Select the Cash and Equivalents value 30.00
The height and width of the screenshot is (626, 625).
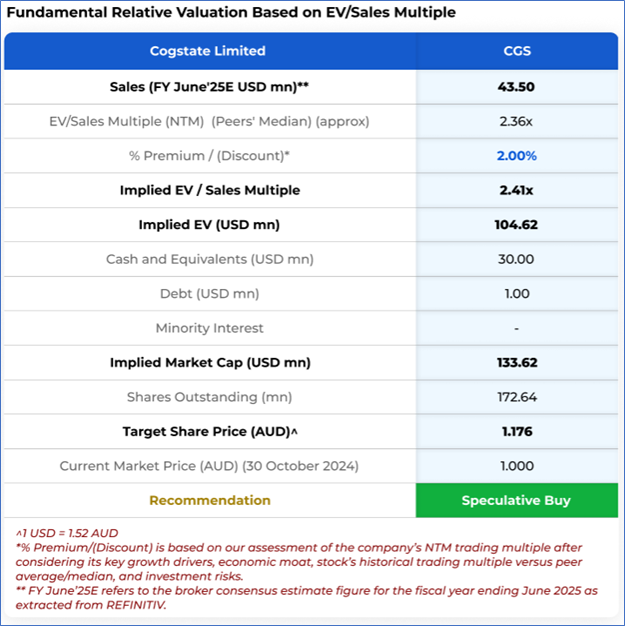pyautogui.click(x=516, y=259)
